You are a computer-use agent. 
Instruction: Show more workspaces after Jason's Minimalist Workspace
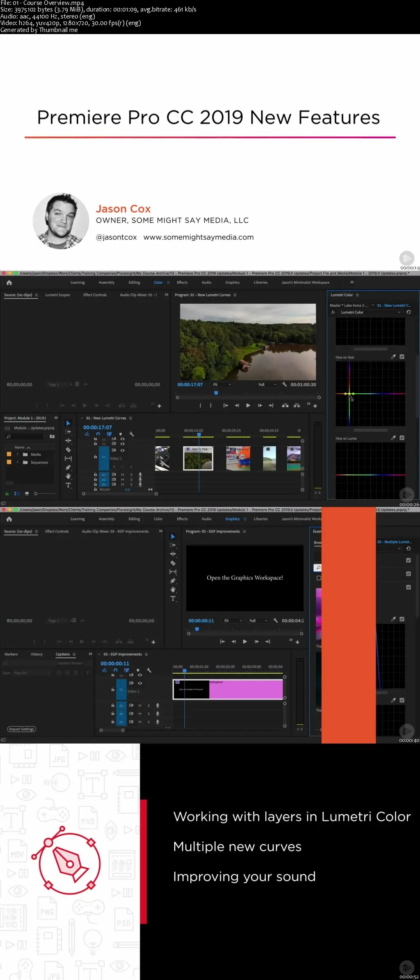point(352,282)
